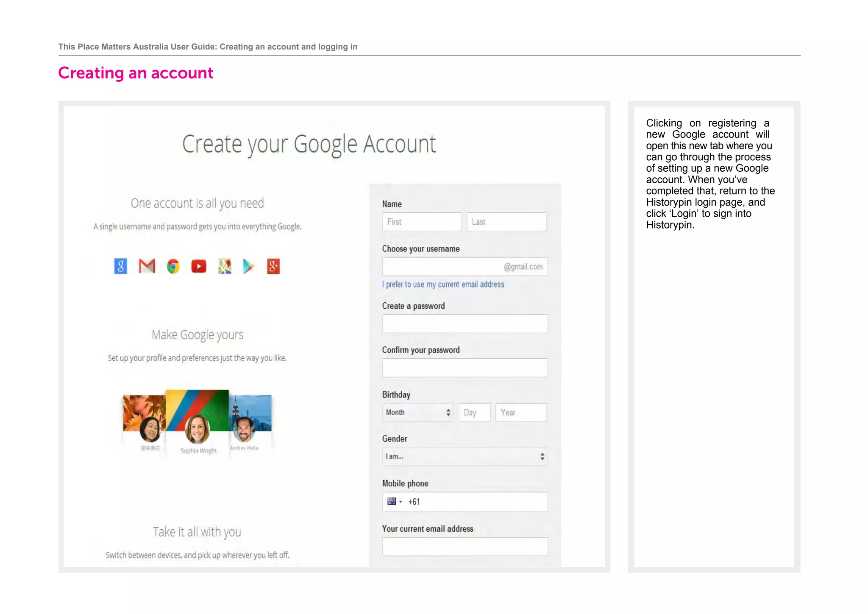868x614 pixels.
Task: Click 'Make Google yours' heading
Action: click(x=198, y=335)
